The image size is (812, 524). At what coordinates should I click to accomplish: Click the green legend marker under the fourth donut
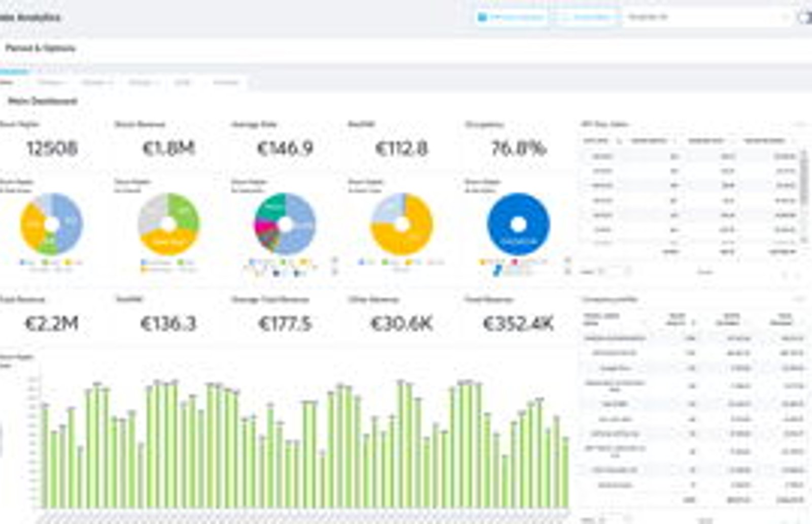pos(386,263)
